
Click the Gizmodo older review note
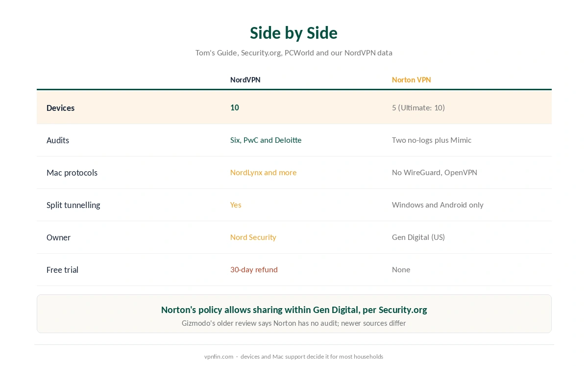coord(294,323)
